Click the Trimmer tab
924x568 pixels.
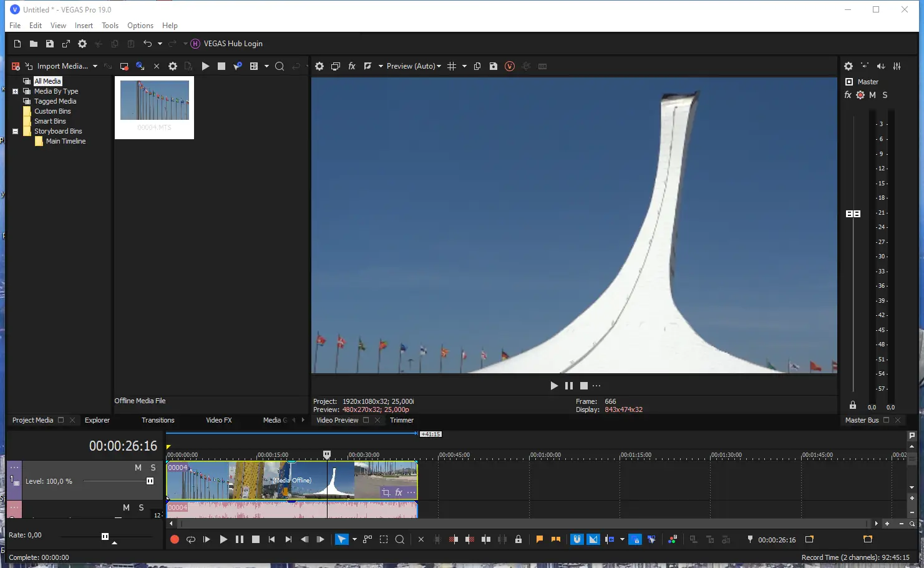coord(402,420)
